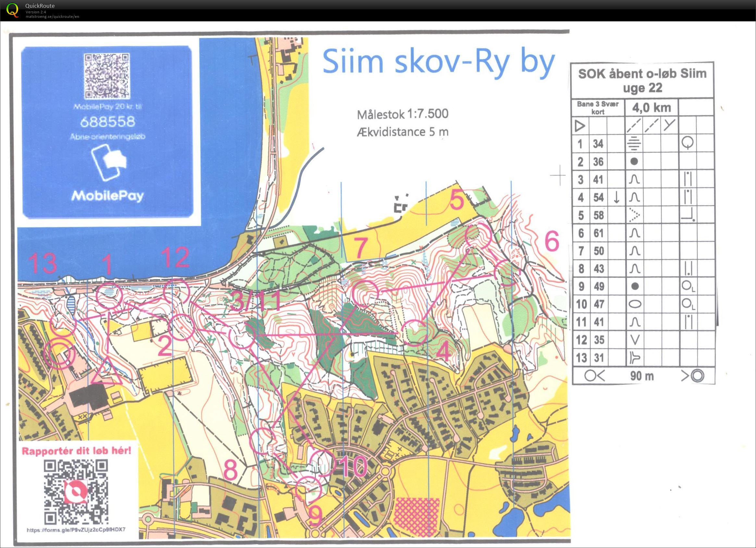Image resolution: width=756 pixels, height=548 pixels.
Task: Click the '4,0 km' course length cell
Action: coord(652,108)
